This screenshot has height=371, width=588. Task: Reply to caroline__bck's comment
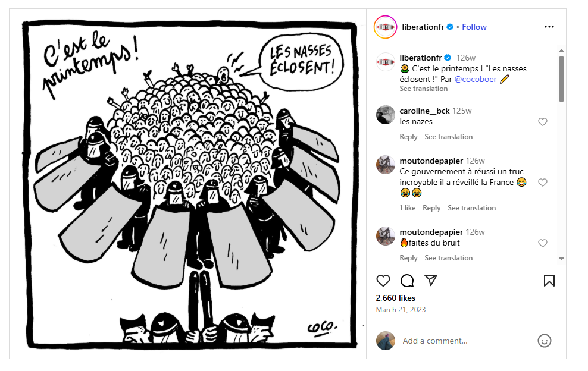tap(408, 137)
